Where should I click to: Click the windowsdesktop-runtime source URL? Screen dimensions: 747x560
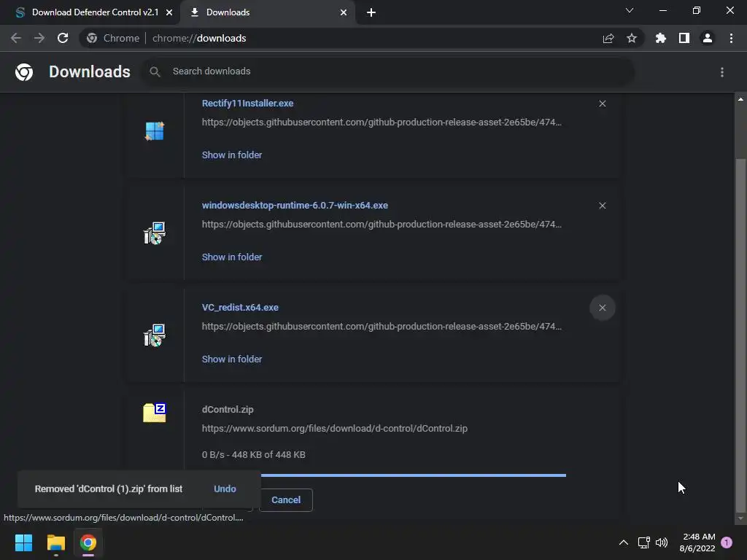382,225
